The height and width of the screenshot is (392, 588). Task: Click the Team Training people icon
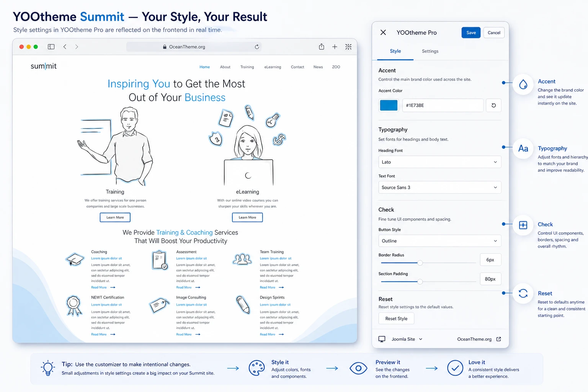pos(242,260)
